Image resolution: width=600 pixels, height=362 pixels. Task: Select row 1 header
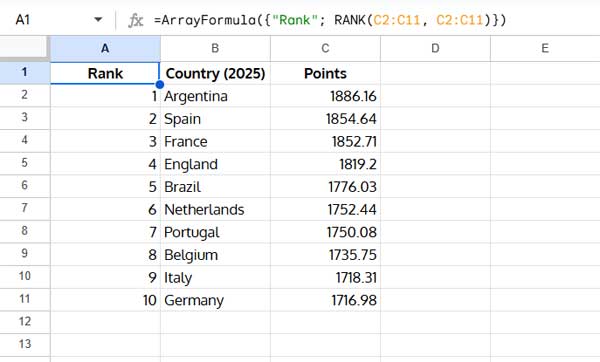pyautogui.click(x=25, y=73)
